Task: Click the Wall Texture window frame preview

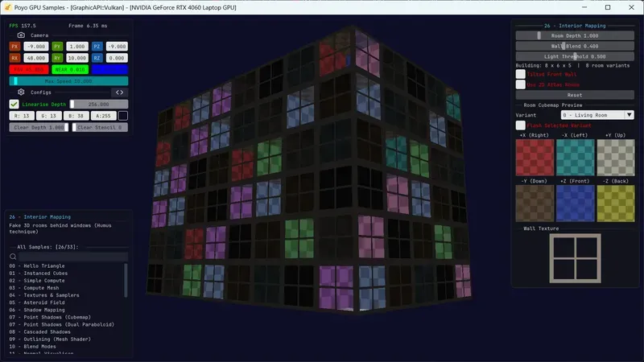Action: click(x=575, y=258)
